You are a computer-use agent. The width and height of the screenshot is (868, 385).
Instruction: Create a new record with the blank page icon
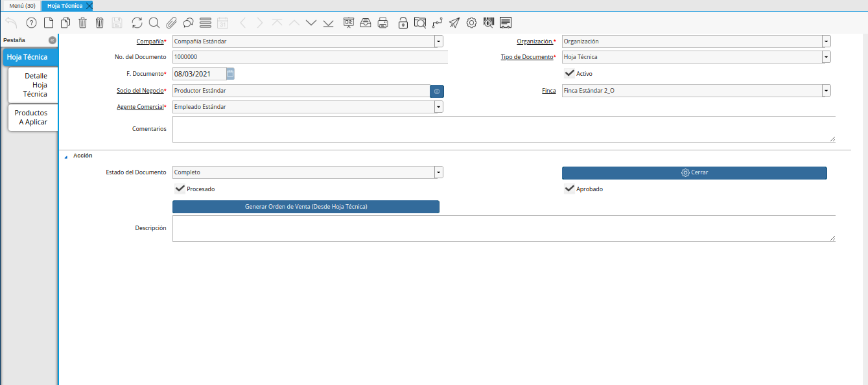(49, 23)
